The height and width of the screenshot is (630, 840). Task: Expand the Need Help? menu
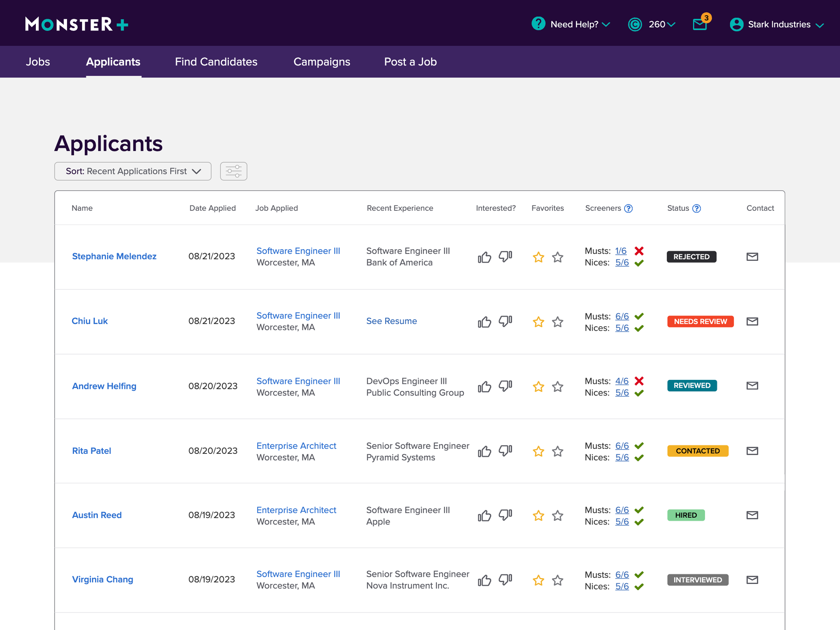571,24
